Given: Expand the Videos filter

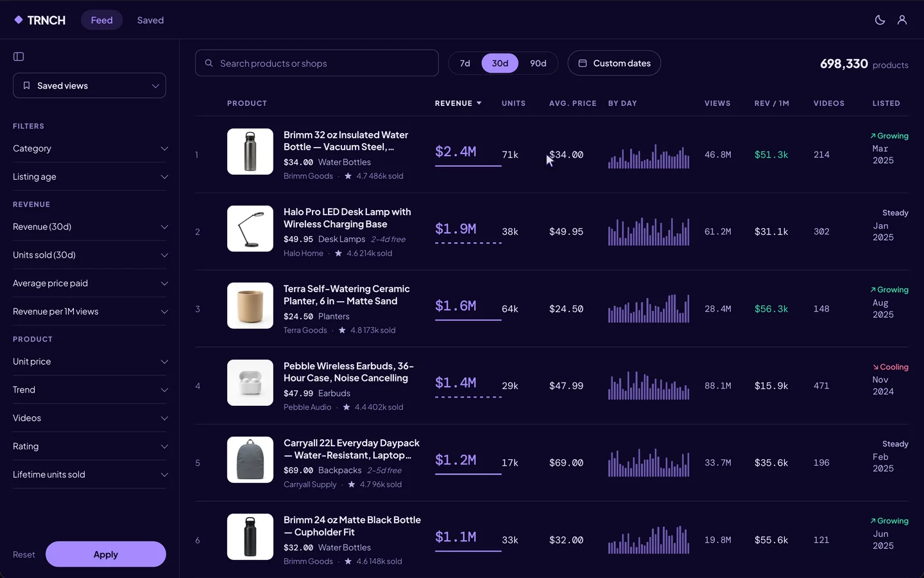Looking at the screenshot, I should [89, 418].
